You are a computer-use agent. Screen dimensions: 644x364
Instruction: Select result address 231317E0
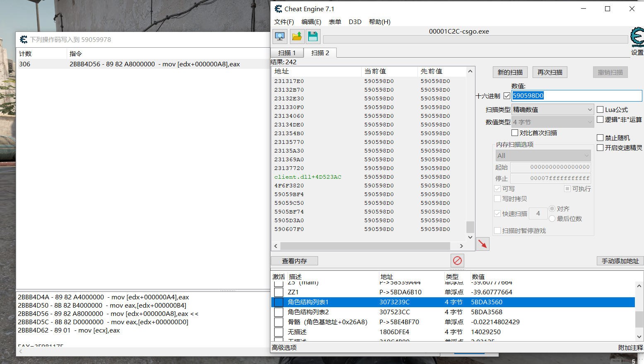(x=369, y=81)
